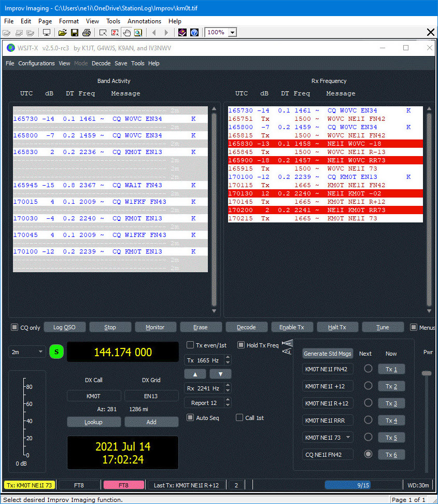438x504 pixels.
Task: Activate the magnifier zoom tool
Action: click(x=138, y=33)
